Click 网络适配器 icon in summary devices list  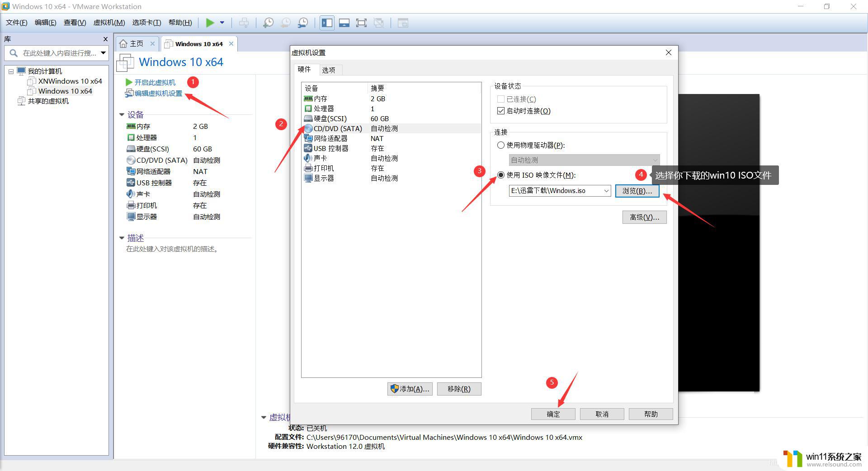click(131, 171)
